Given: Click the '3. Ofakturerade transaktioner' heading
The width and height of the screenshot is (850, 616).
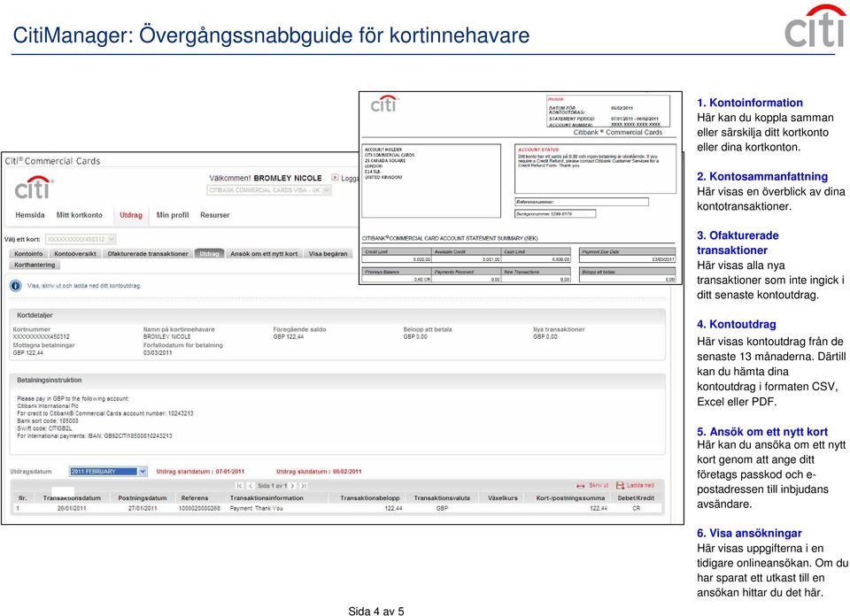Looking at the screenshot, I should tap(738, 243).
